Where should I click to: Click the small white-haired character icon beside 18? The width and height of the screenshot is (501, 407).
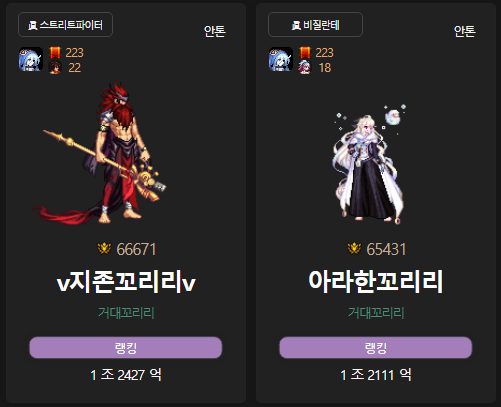click(x=305, y=68)
